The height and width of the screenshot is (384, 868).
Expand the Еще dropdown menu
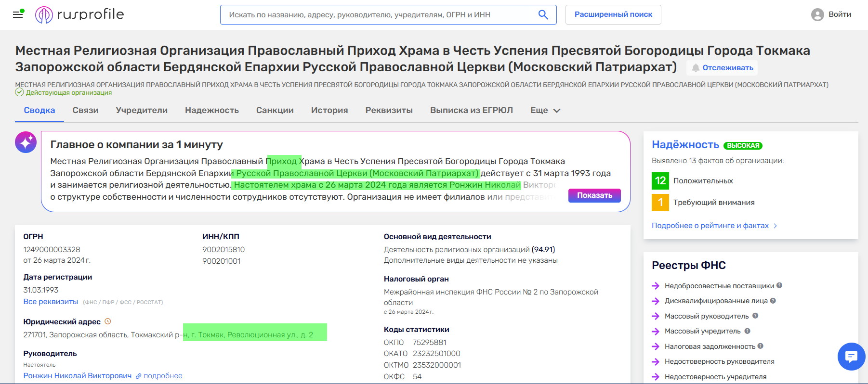coord(545,110)
